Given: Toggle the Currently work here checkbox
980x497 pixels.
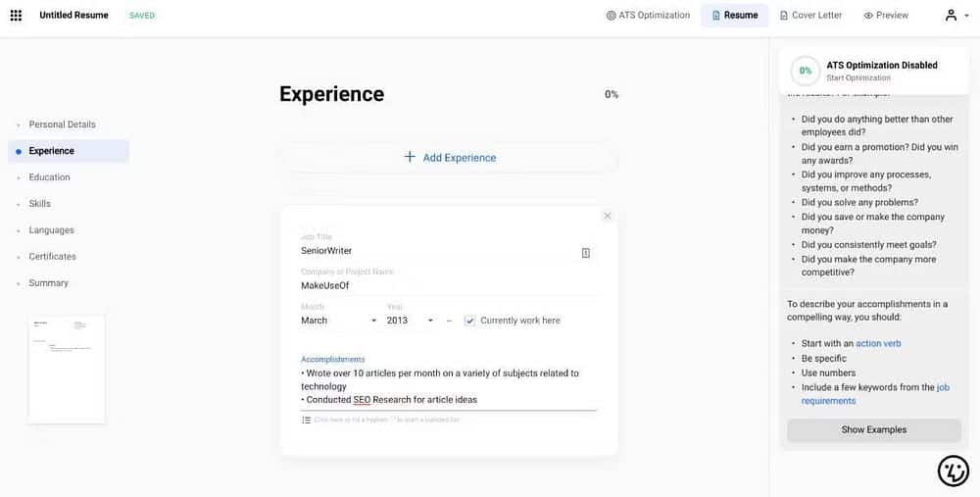Looking at the screenshot, I should 470,321.
